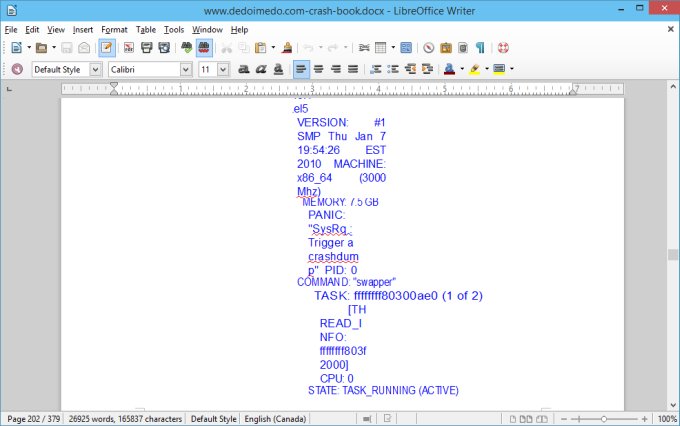Screen dimensions: 680x426
Task: Open Page Preview
Action: pyautogui.click(x=164, y=48)
